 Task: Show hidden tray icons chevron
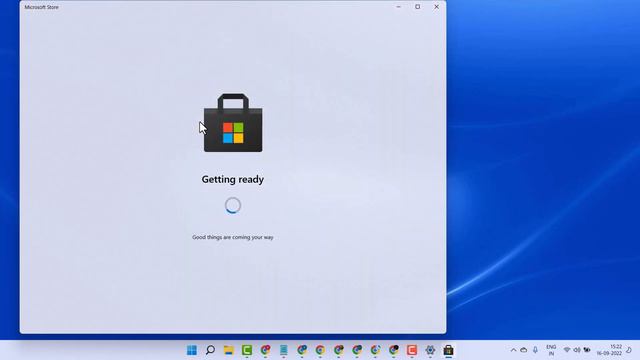tap(513, 350)
